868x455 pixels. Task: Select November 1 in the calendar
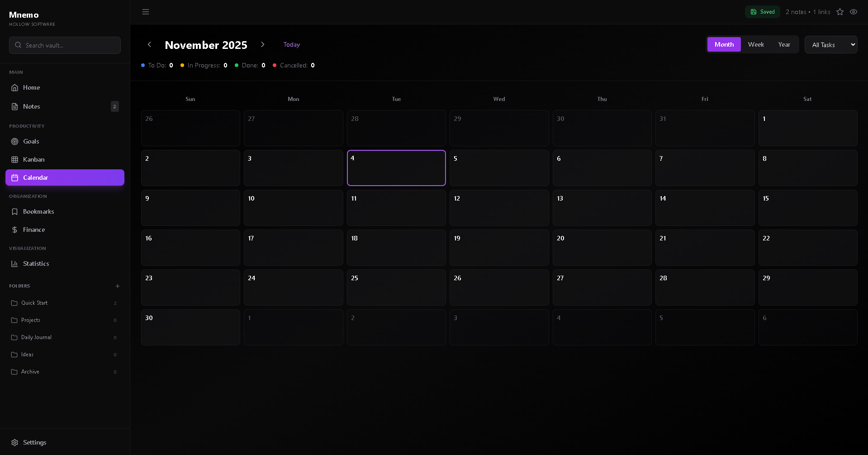pyautogui.click(x=808, y=128)
